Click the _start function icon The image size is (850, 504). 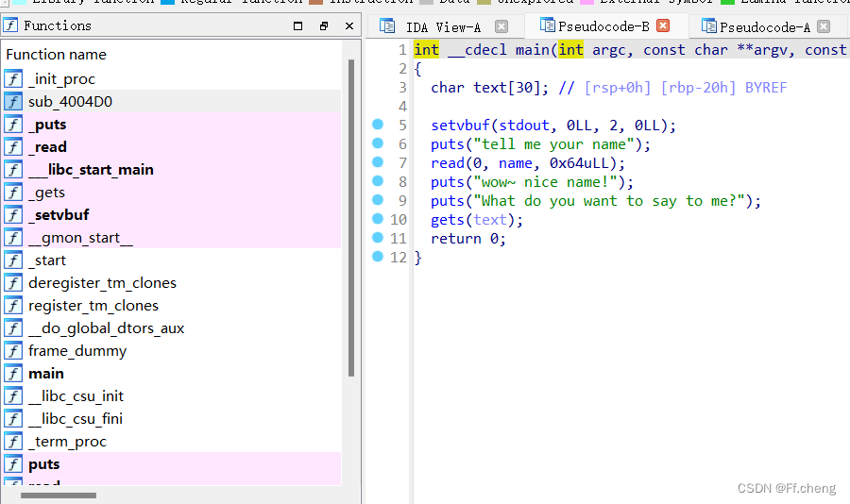click(13, 260)
